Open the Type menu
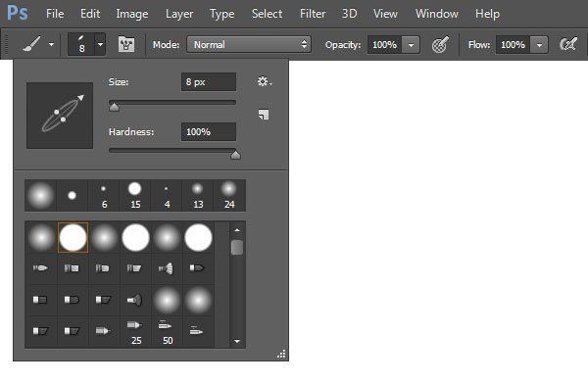 click(222, 15)
